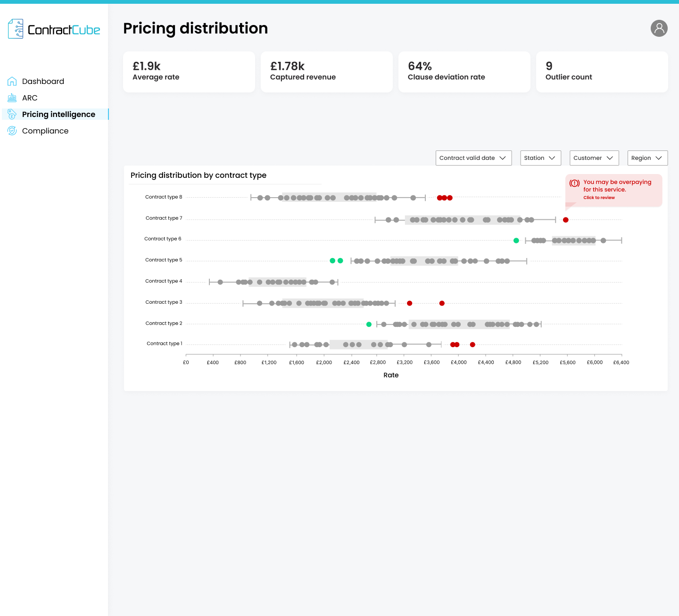Click the ARC building icon
This screenshot has height=616, width=679.
(x=12, y=98)
